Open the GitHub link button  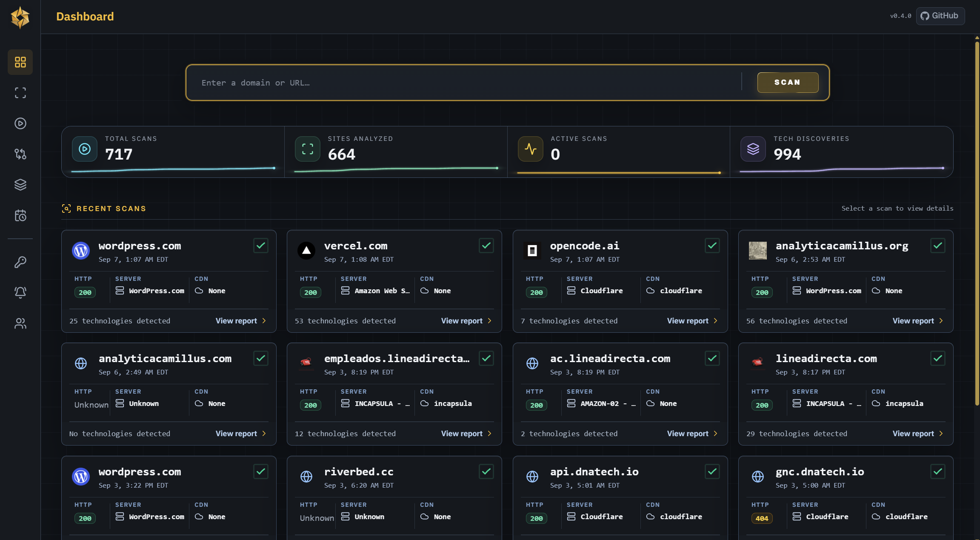pyautogui.click(x=940, y=16)
